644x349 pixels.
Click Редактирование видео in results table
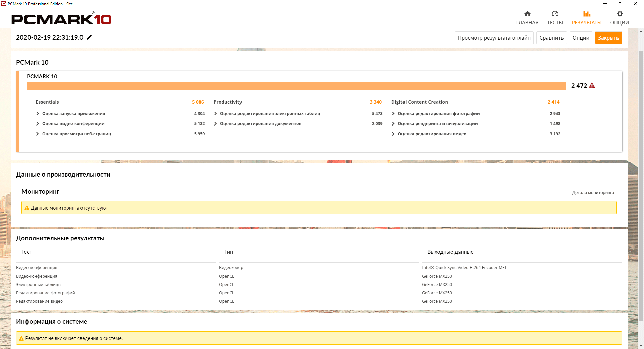coord(39,301)
